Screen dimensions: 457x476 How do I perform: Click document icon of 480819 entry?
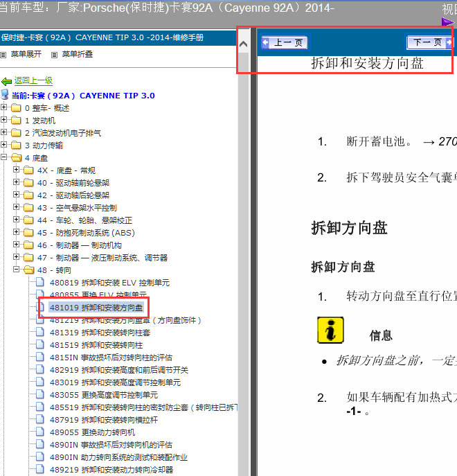click(39, 282)
